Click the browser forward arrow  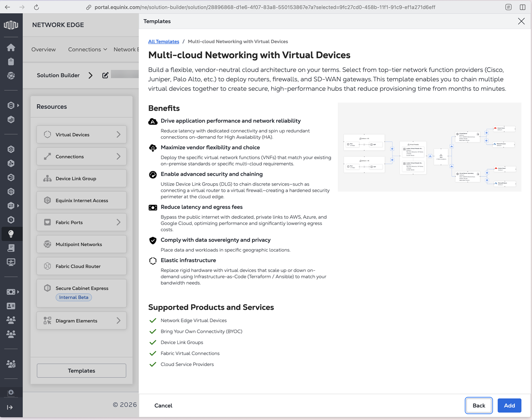tap(22, 7)
